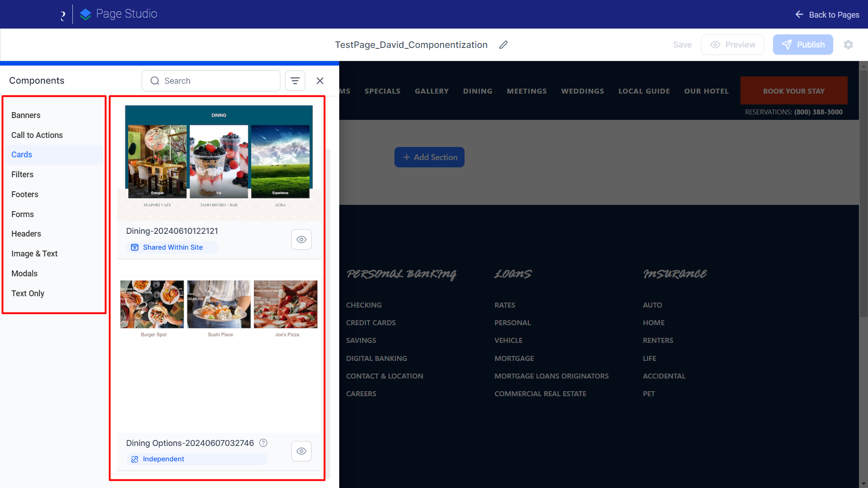The width and height of the screenshot is (868, 488).
Task: Click the Dining Options-20240607032746 title
Action: [190, 443]
